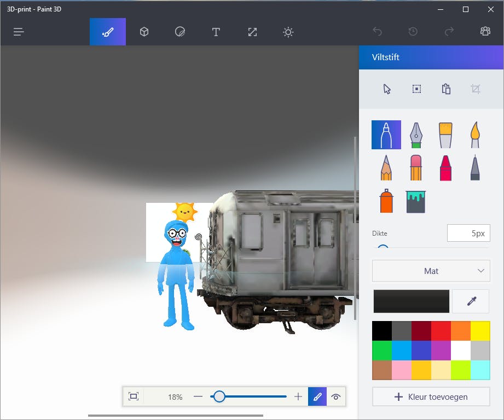Screen dimensions: 504x420
Task: Switch to the 3D shapes tab
Action: tap(144, 32)
